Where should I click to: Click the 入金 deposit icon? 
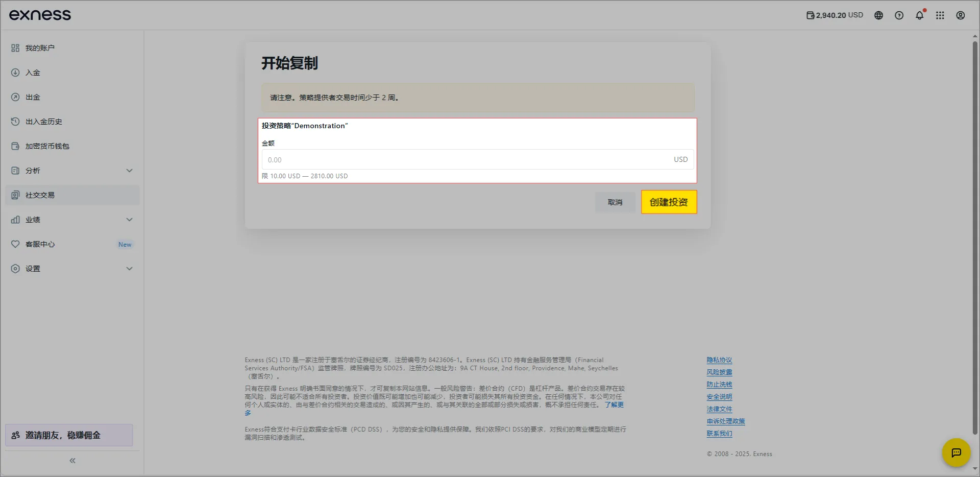15,73
